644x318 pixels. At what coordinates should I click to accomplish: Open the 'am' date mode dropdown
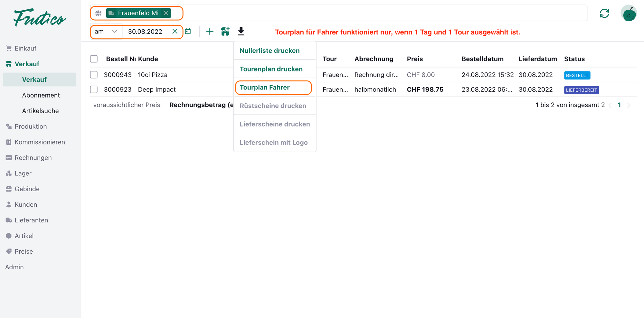coord(106,32)
